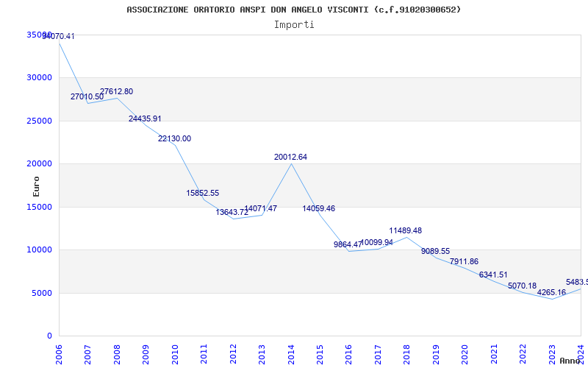Click value 13643.72
Viewport: 588px width, 368px height.
pyautogui.click(x=232, y=212)
